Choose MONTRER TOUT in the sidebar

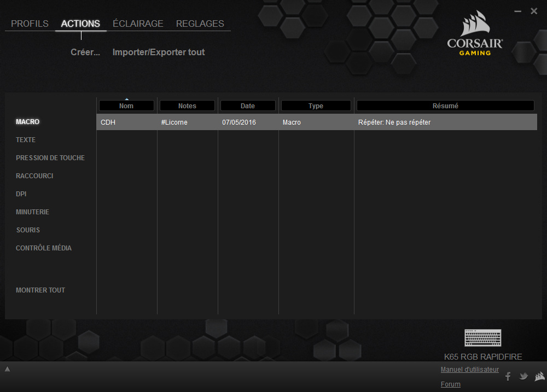[x=40, y=290]
